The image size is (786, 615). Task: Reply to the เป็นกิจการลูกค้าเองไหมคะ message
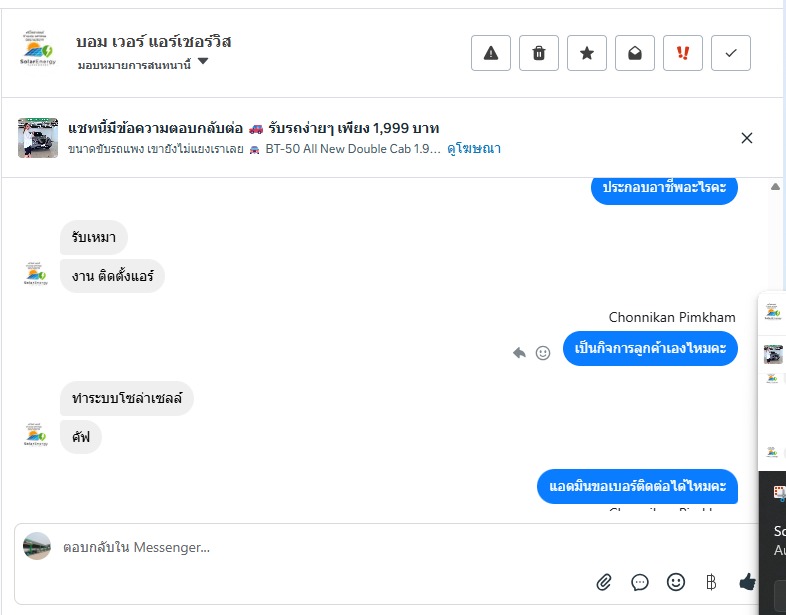click(519, 352)
